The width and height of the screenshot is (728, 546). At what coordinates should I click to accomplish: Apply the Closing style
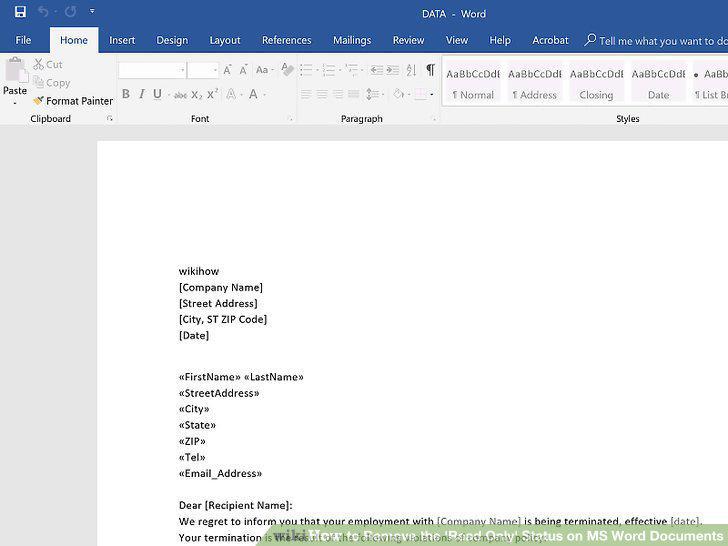tap(596, 84)
